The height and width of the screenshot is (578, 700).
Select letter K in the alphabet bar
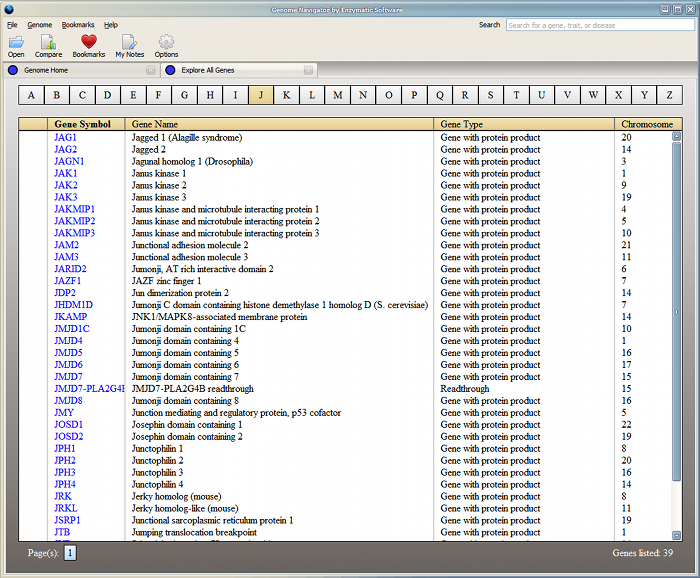pos(286,95)
